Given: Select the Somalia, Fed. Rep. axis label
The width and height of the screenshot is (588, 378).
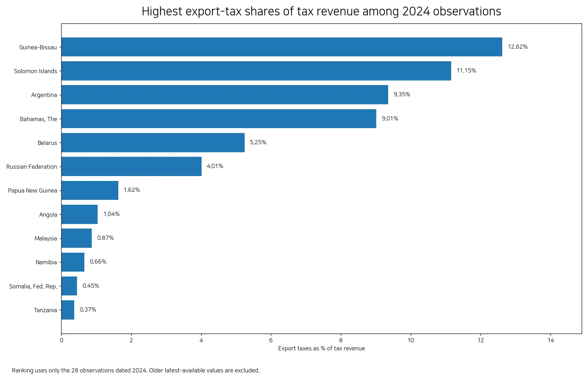Looking at the screenshot, I should click(x=33, y=286).
